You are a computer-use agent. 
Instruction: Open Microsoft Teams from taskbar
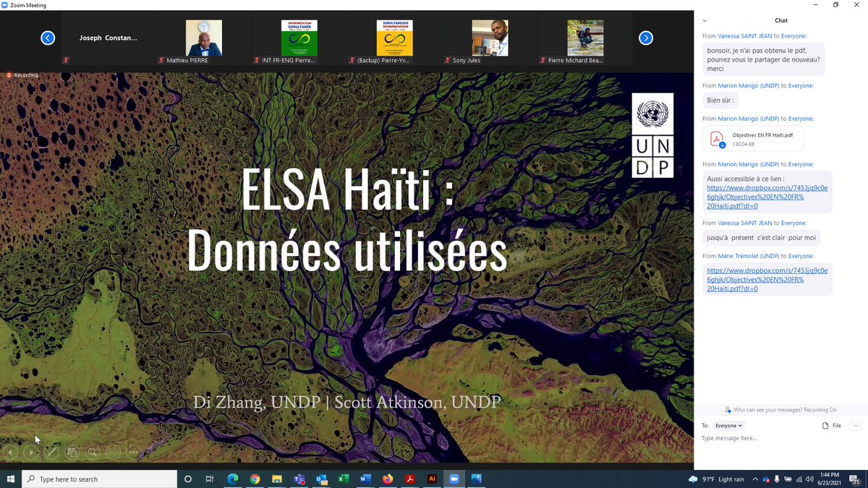(x=299, y=479)
